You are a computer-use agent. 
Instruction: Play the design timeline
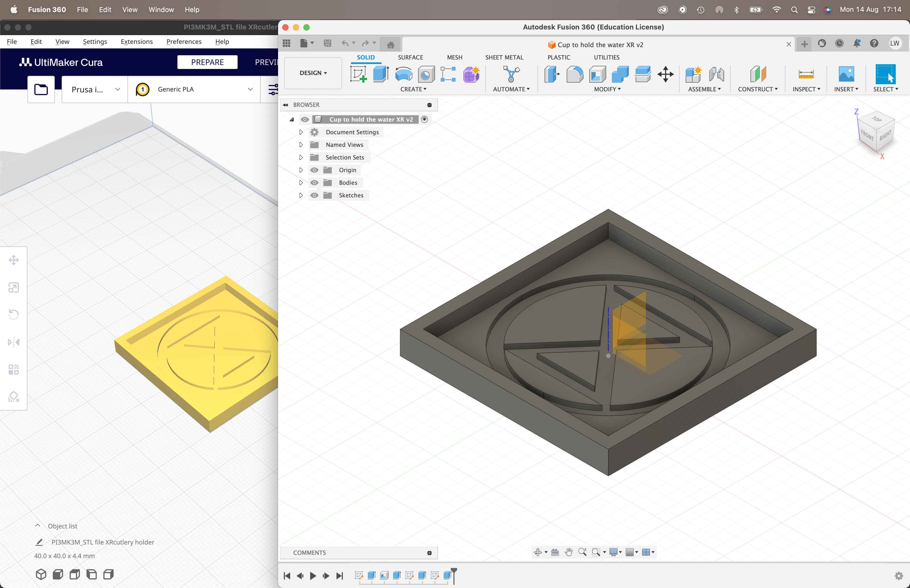pyautogui.click(x=313, y=576)
